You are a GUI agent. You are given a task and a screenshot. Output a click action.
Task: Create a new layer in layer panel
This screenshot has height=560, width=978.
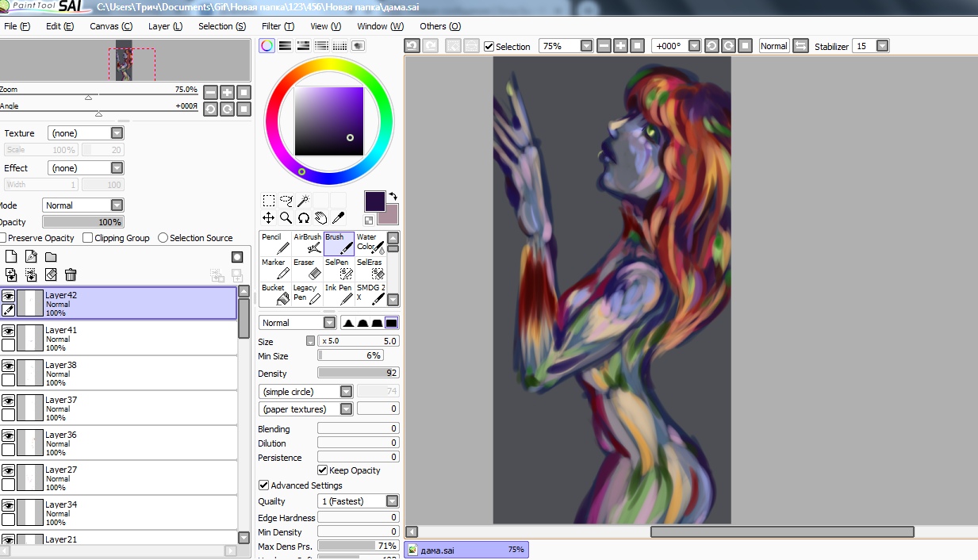pos(11,257)
